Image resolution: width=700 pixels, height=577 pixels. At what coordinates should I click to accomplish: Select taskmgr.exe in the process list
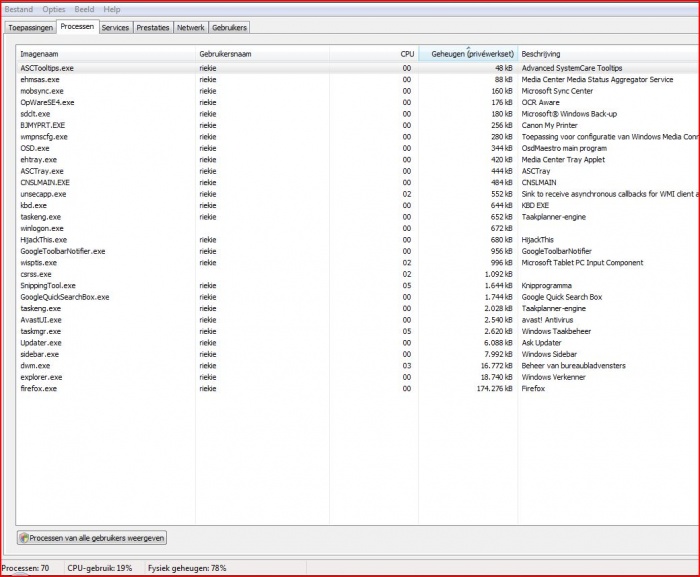pyautogui.click(x=40, y=331)
